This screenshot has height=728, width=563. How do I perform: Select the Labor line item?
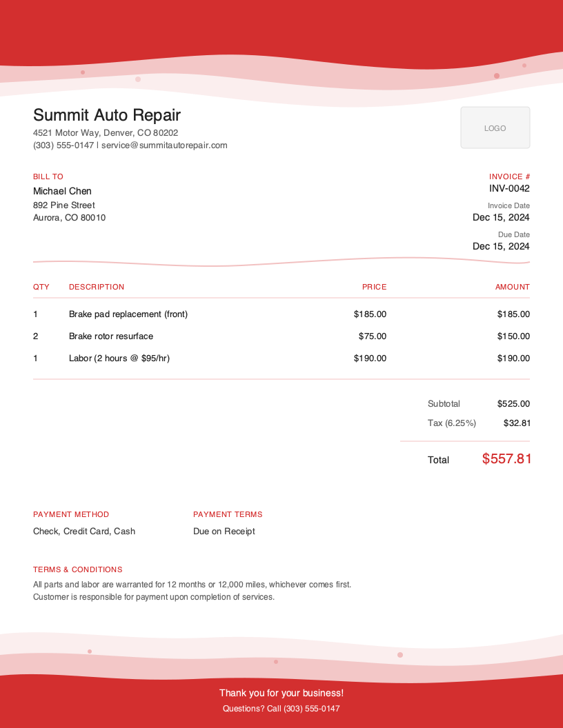point(119,358)
